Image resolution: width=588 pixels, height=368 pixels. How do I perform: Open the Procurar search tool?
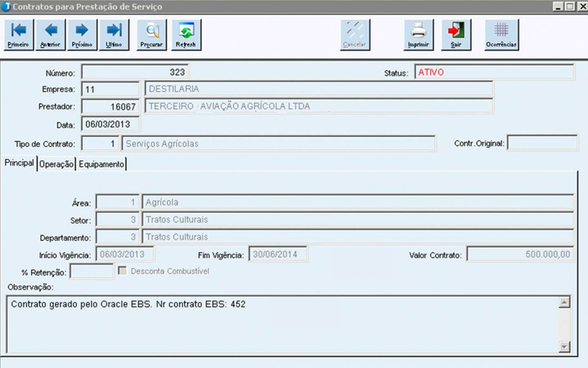coord(151,35)
